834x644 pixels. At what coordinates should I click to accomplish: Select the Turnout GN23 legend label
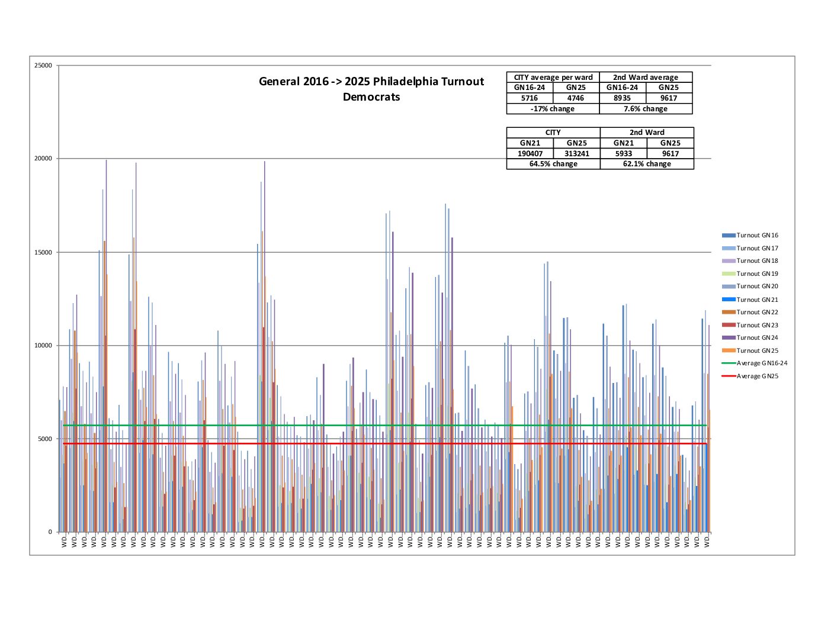(757, 325)
